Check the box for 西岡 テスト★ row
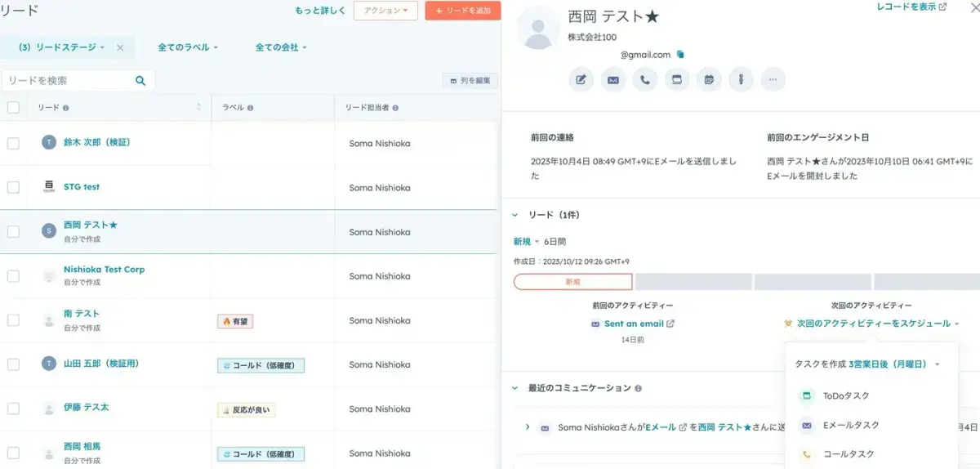Image resolution: width=980 pixels, height=469 pixels. pyautogui.click(x=13, y=231)
